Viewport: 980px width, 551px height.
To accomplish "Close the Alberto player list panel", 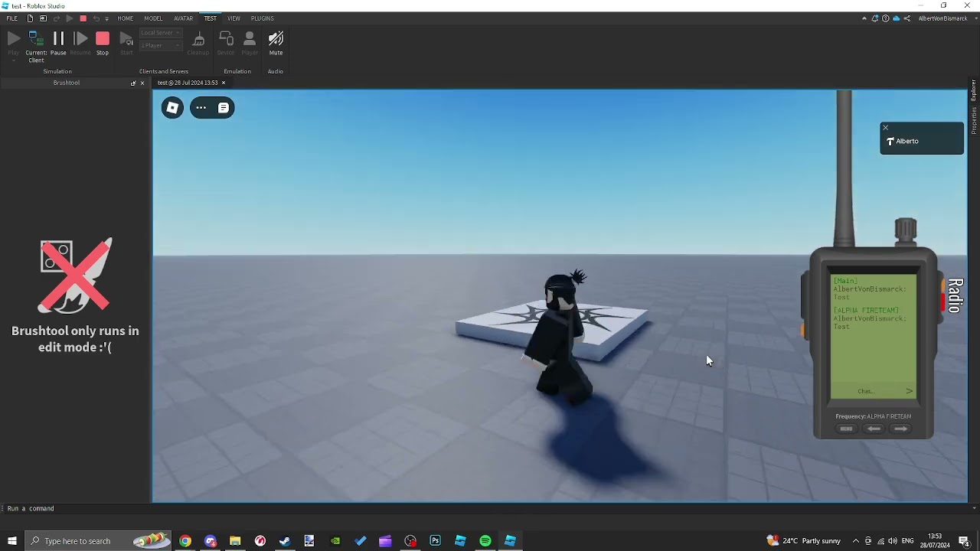I will [886, 128].
